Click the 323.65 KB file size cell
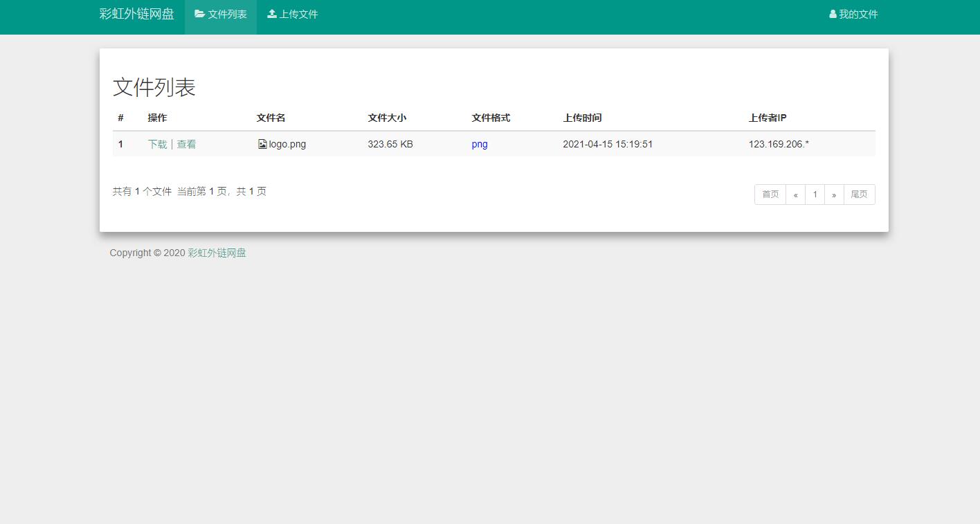Viewport: 980px width, 524px height. pos(390,144)
